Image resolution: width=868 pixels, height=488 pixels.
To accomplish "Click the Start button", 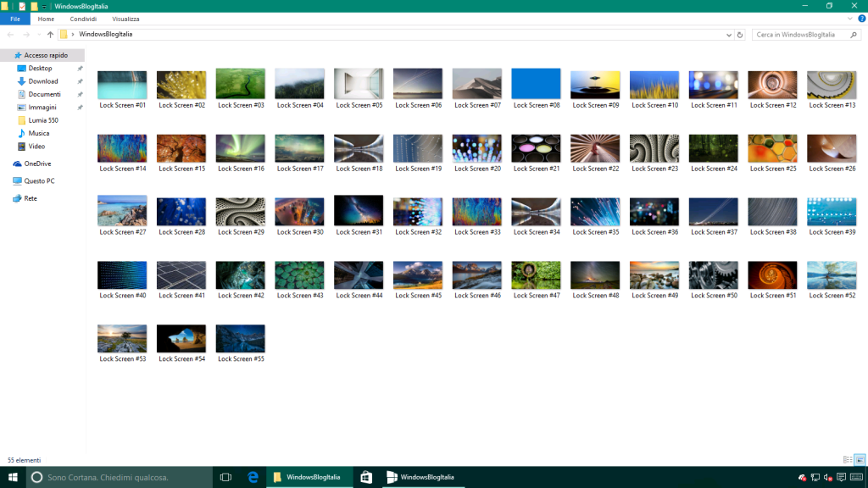I will tap(12, 477).
